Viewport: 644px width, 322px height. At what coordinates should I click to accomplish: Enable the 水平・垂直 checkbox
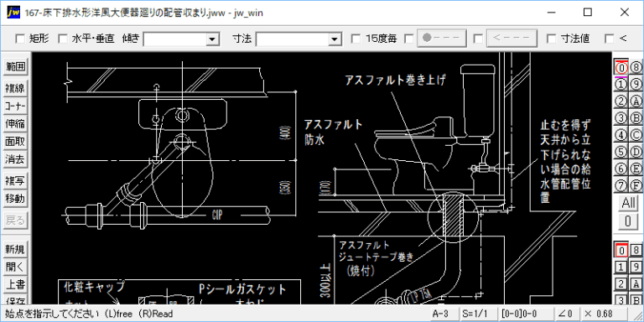[x=63, y=39]
